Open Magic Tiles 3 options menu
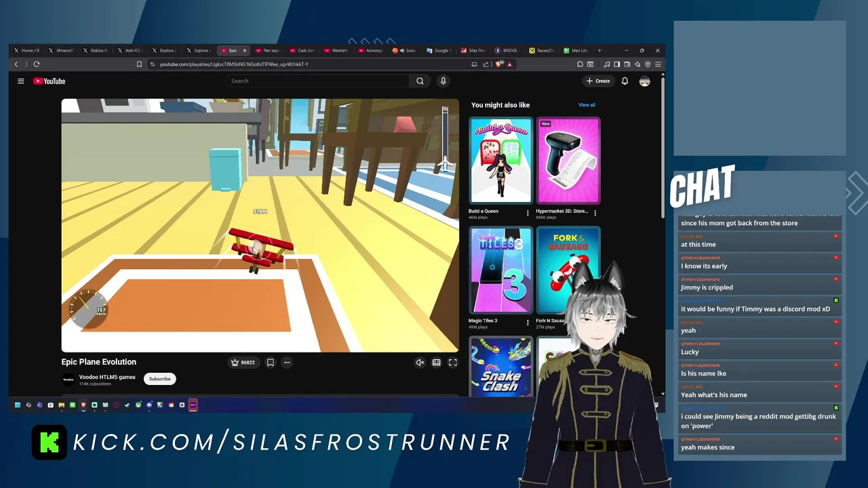The image size is (868, 488). (528, 323)
